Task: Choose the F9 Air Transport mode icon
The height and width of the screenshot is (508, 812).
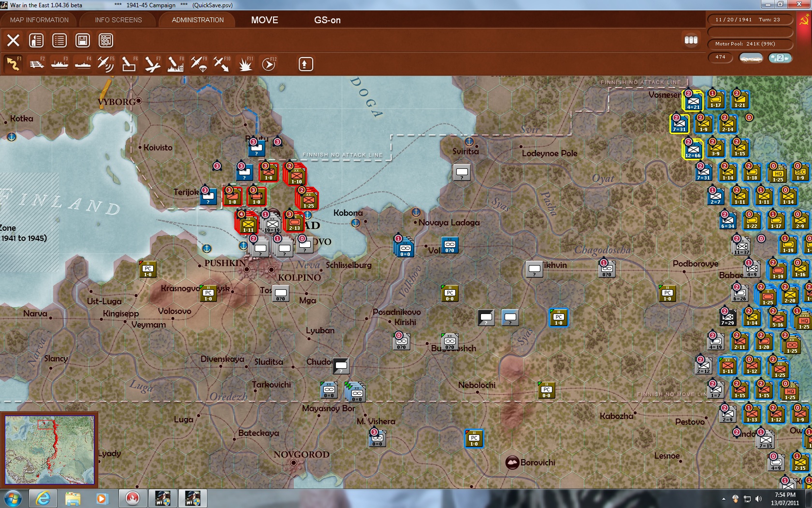Action: (199, 64)
